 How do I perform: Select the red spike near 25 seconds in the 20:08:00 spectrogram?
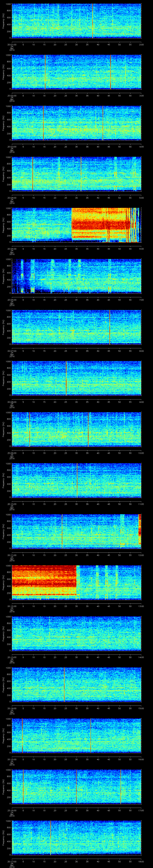click(66, 378)
